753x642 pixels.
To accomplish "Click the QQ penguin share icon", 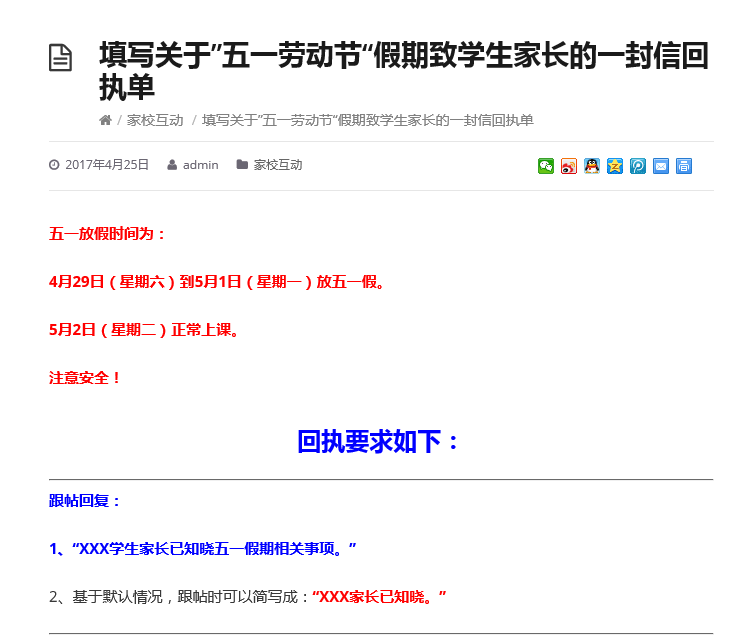I will pyautogui.click(x=591, y=166).
